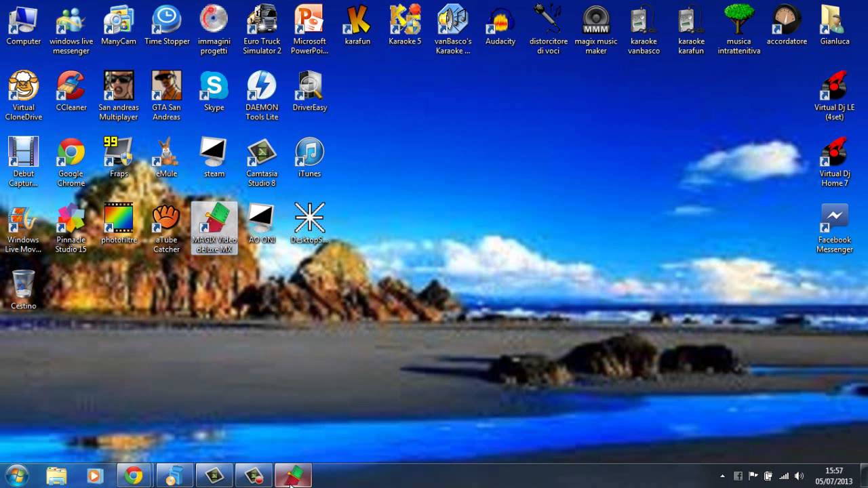Launch the accordatore shortcut

click(787, 26)
